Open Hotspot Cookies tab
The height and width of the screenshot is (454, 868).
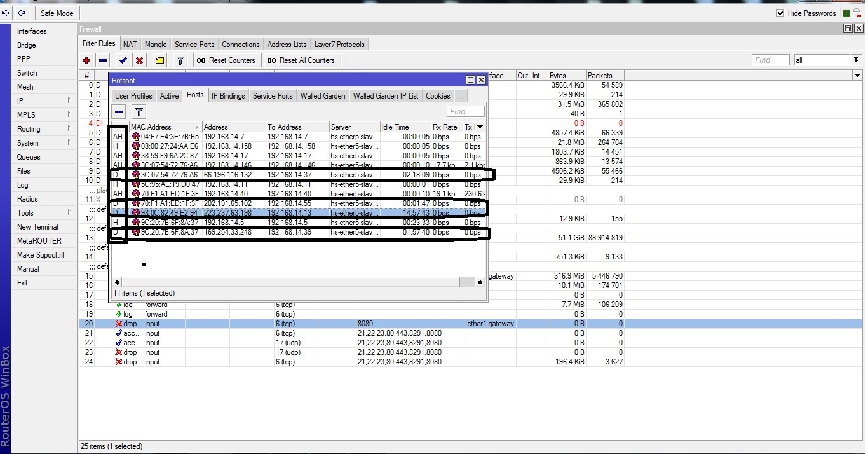438,96
